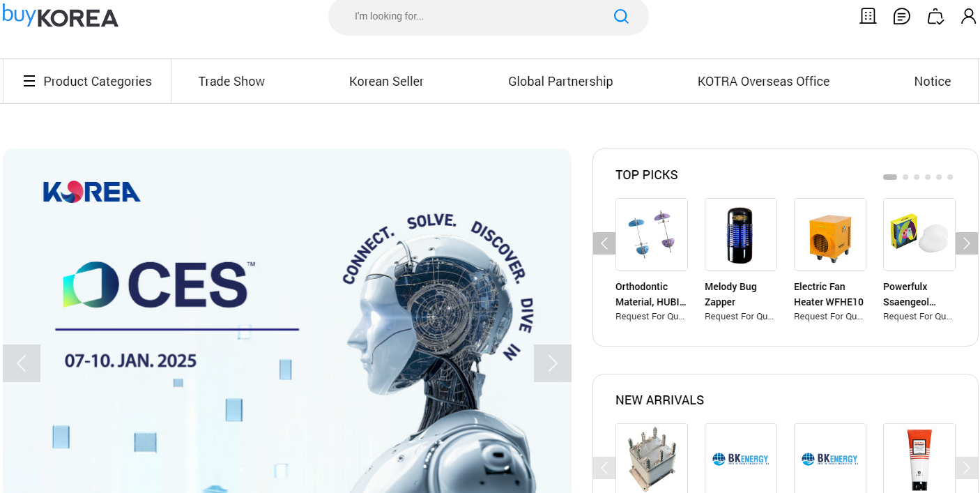Show previous CES banner slide

pos(22,363)
